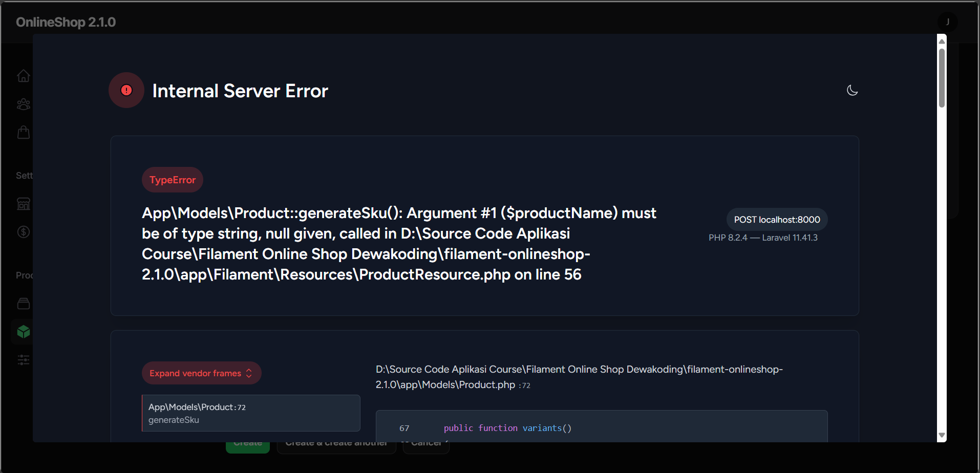
Task: Click the home dashboard icon in sidebar
Action: click(x=23, y=76)
